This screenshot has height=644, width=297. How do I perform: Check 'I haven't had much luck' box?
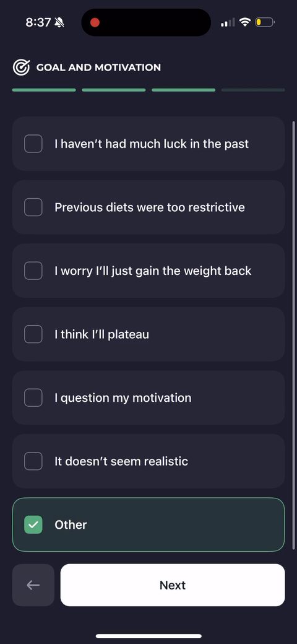coord(33,144)
